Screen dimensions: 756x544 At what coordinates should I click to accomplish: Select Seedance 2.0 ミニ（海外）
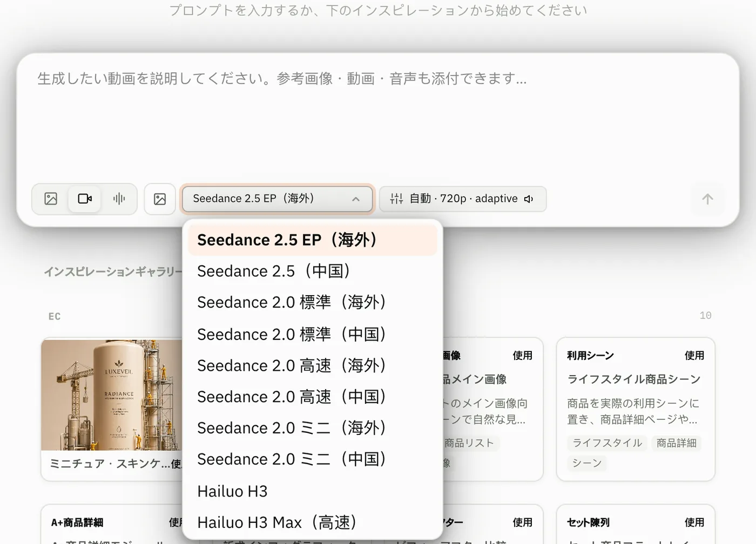(x=312, y=428)
